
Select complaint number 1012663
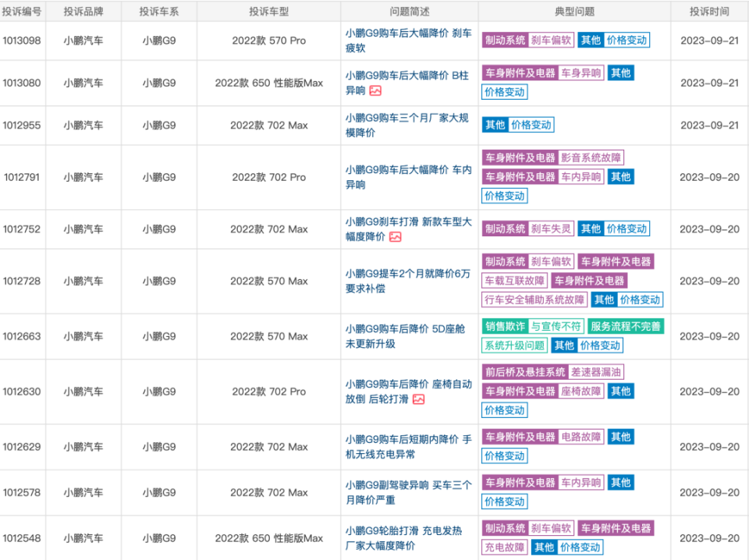pyautogui.click(x=22, y=336)
